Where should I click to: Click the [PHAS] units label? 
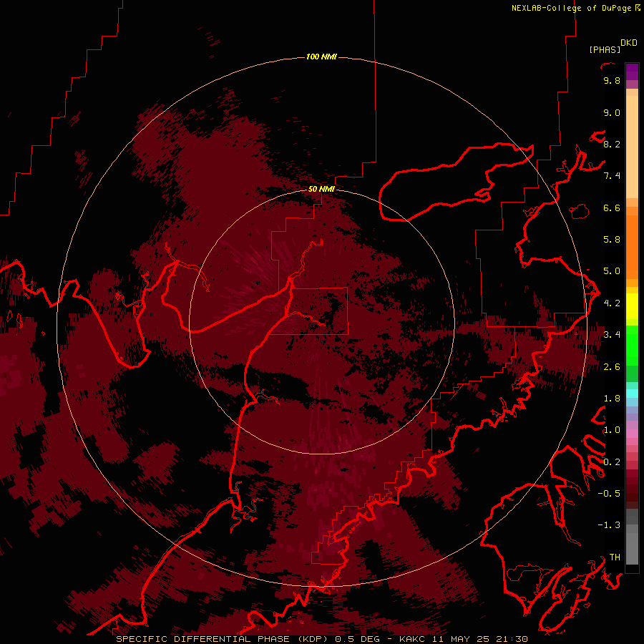(605, 49)
